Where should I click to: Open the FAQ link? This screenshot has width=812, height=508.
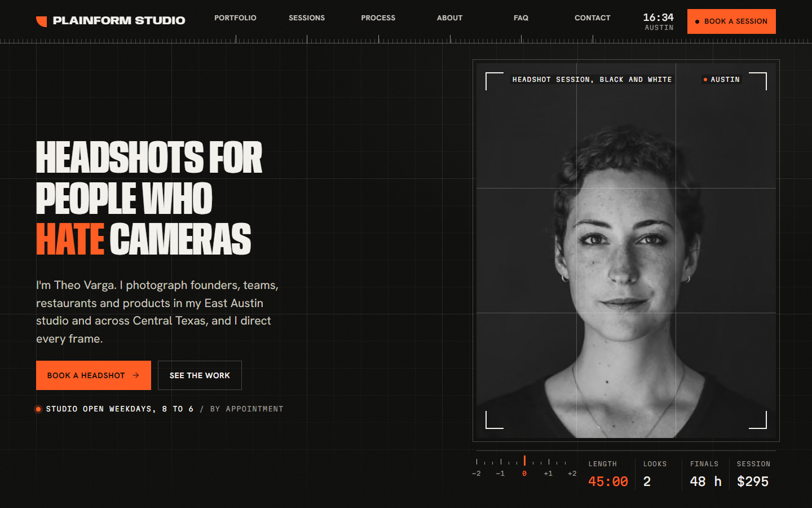(521, 18)
